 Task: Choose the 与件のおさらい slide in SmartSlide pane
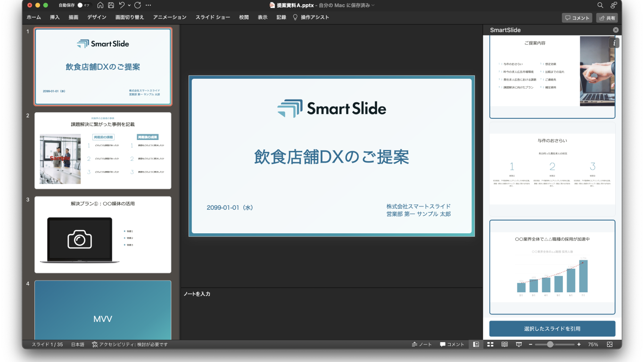[552, 170]
